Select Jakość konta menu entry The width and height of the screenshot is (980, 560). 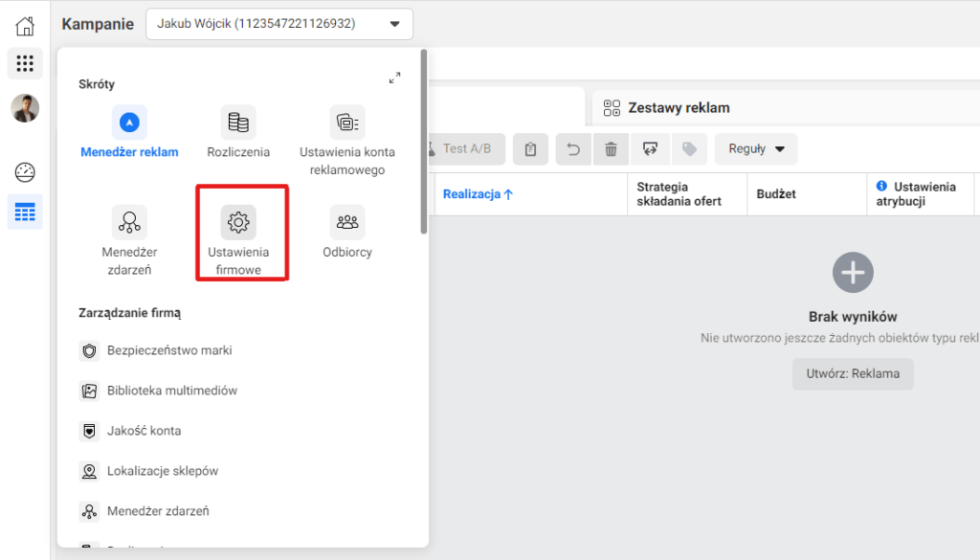point(130,431)
